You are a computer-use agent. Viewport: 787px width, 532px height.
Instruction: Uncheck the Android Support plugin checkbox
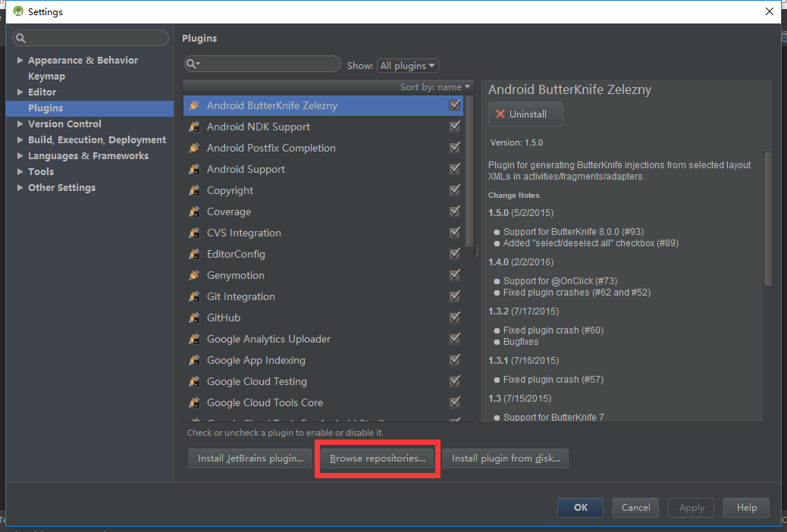[455, 169]
